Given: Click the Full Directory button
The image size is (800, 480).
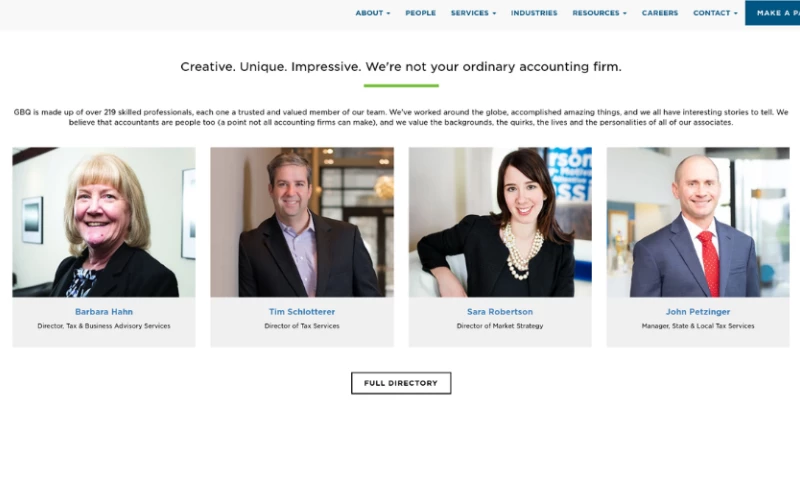Looking at the screenshot, I should pyautogui.click(x=401, y=383).
